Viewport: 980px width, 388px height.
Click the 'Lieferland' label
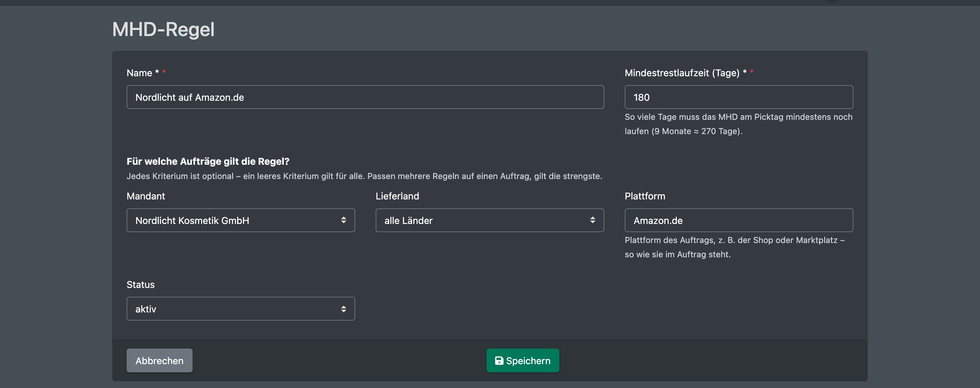tap(397, 196)
